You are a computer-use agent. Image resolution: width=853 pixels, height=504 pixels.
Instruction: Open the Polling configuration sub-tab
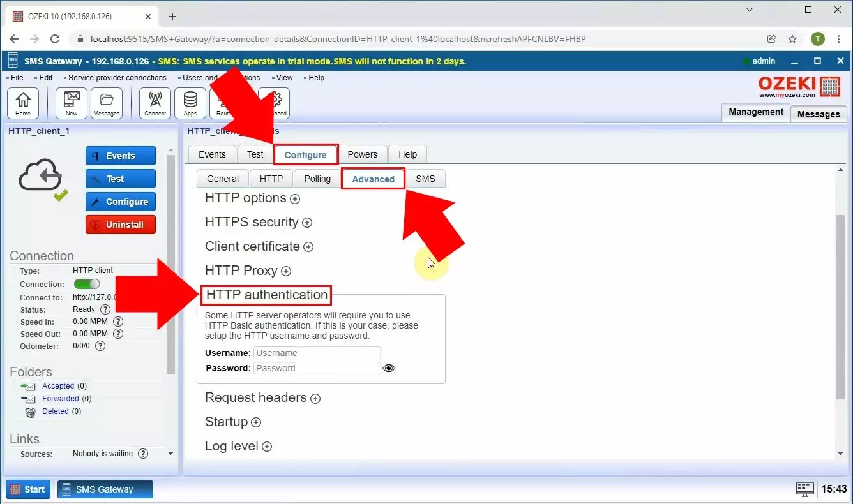pos(317,179)
